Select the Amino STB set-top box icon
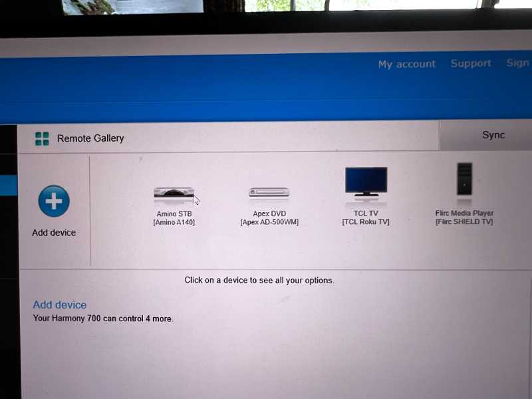This screenshot has width=532, height=399. [x=174, y=194]
